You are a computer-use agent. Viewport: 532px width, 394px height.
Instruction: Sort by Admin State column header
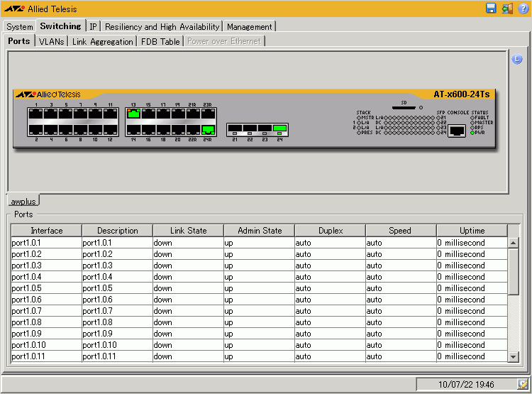(259, 230)
